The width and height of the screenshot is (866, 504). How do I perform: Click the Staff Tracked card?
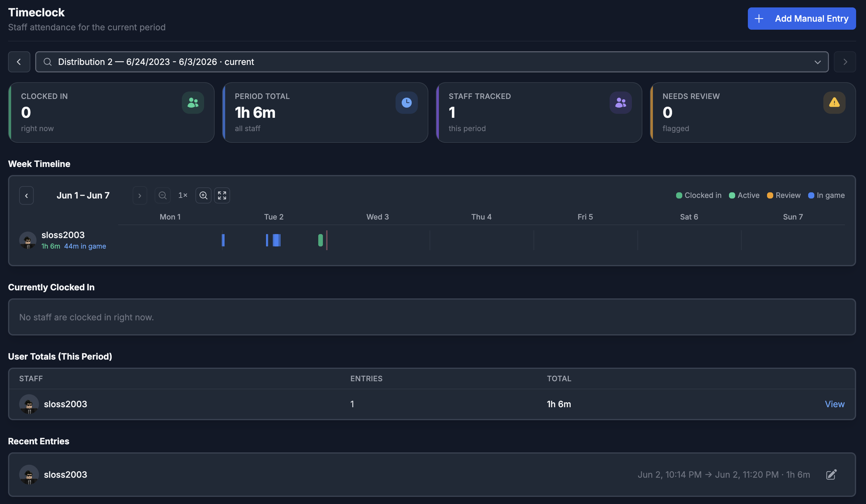539,112
